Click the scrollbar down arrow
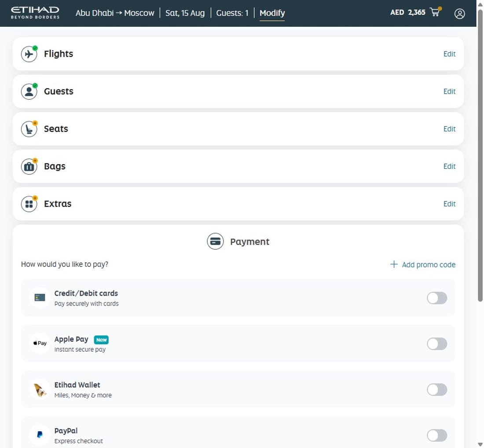Image resolution: width=484 pixels, height=448 pixels. [480, 444]
